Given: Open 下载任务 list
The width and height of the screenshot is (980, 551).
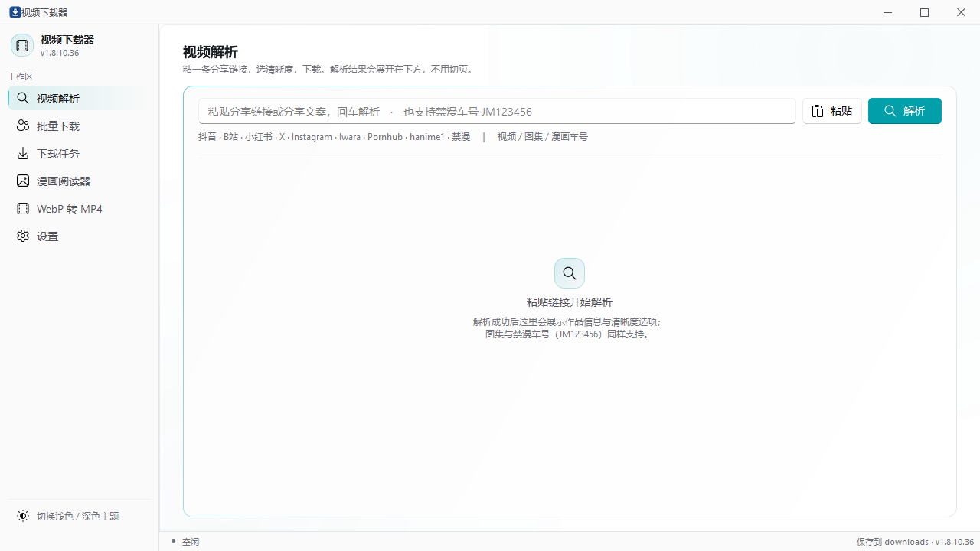Looking at the screenshot, I should point(80,154).
